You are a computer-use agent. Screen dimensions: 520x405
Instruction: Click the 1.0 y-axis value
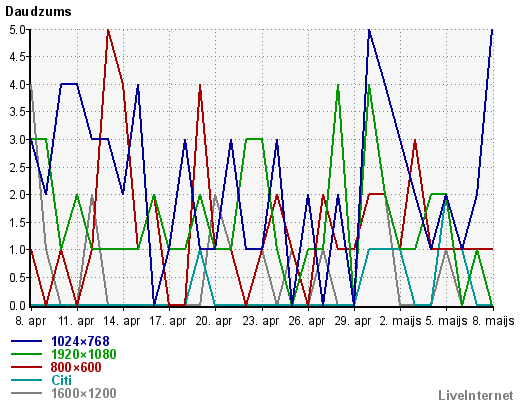coord(18,250)
